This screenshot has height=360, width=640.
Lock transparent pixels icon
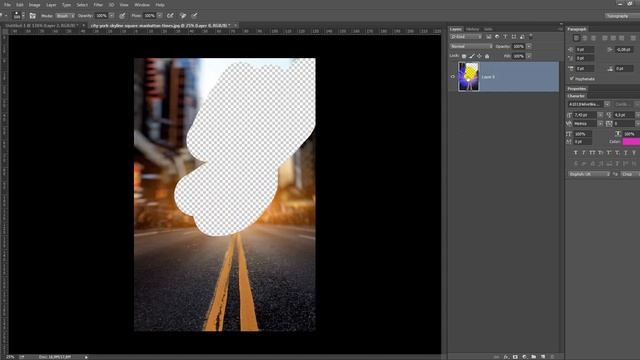464,56
